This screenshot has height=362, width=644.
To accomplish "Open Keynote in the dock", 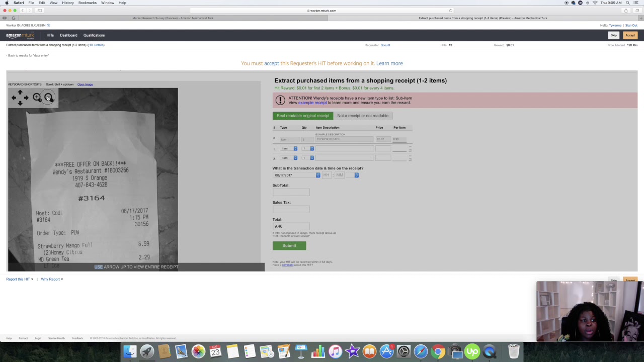I will [301, 351].
